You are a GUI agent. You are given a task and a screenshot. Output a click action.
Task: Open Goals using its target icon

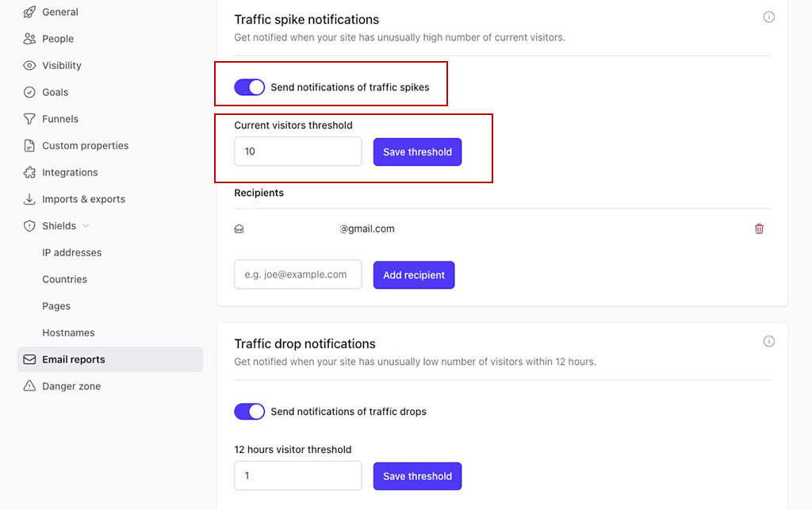tap(29, 92)
